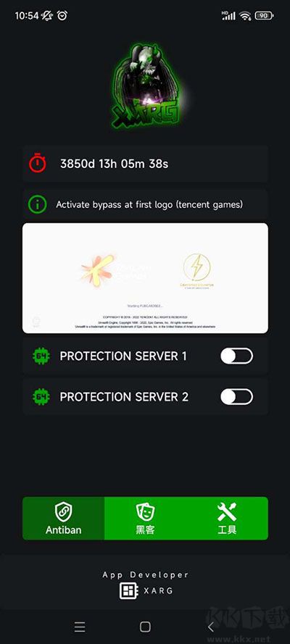Tap the XARG developer square logo icon

[x=128, y=591]
